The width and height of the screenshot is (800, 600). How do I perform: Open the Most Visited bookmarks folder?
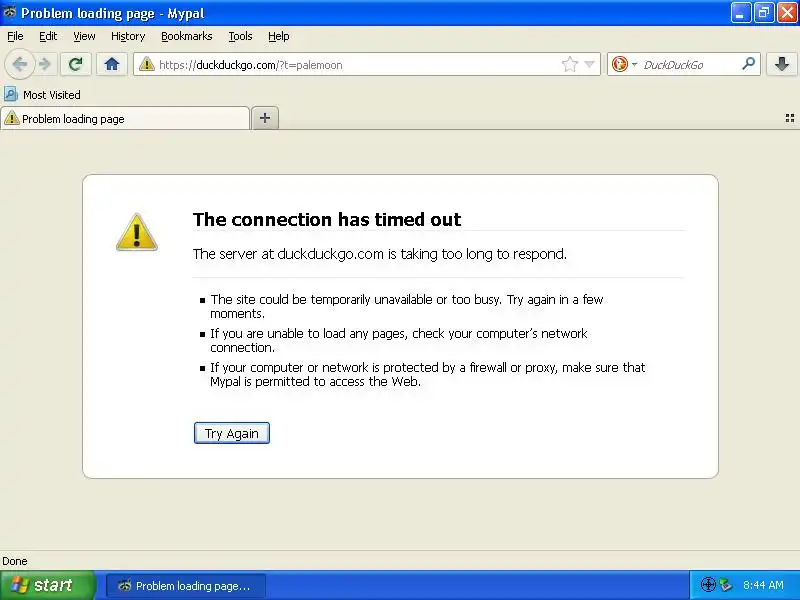click(x=42, y=95)
